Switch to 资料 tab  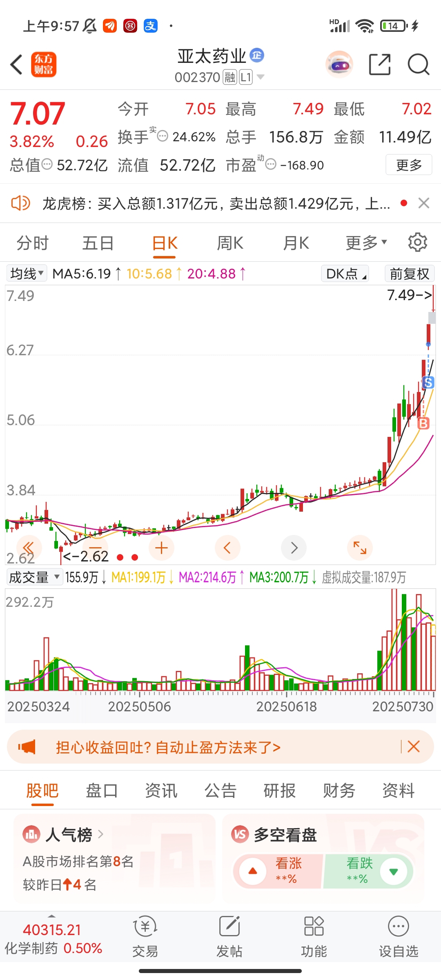[398, 790]
